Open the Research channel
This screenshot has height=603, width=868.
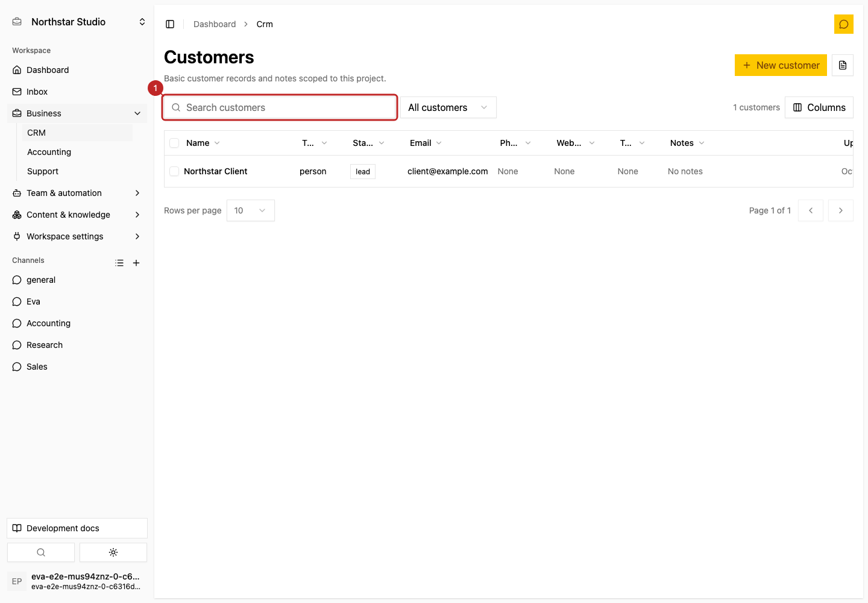pos(77,345)
